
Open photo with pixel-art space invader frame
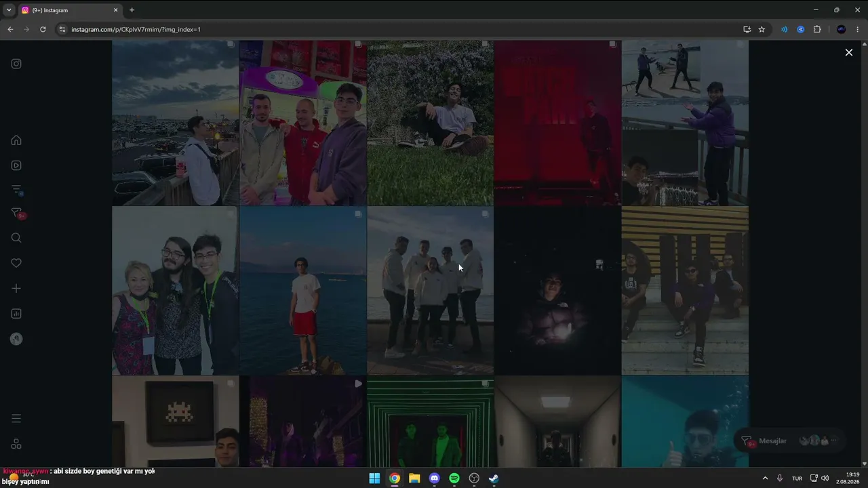point(175,422)
